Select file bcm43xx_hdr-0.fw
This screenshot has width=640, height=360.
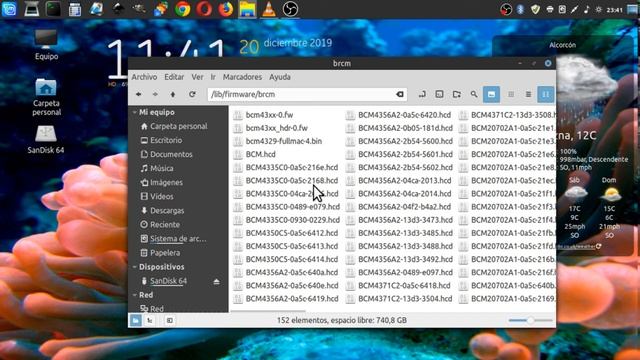pos(276,128)
